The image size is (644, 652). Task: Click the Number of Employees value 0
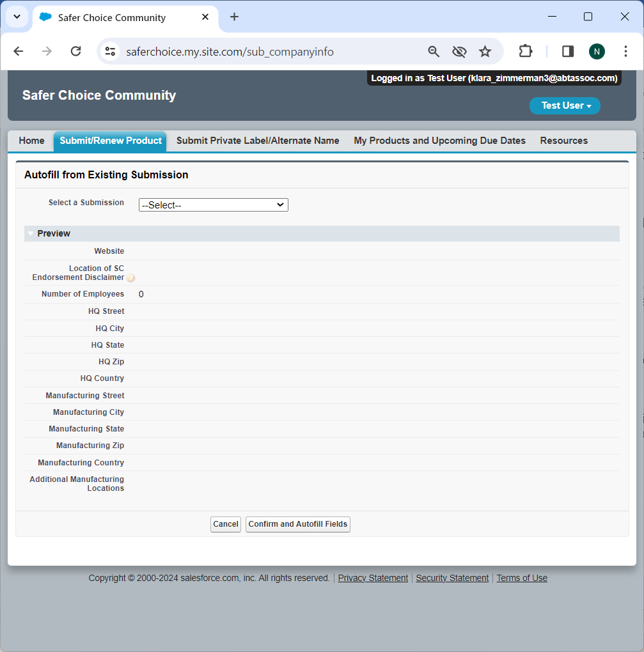click(x=141, y=295)
